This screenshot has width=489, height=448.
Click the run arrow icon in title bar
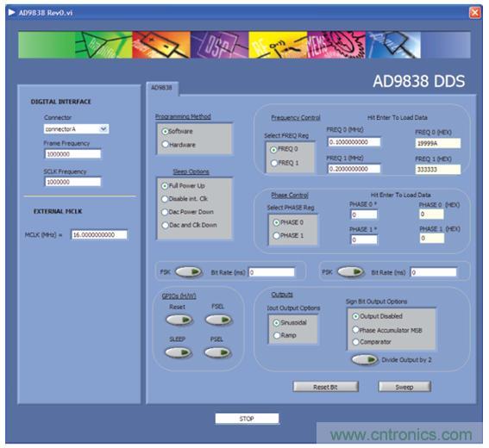(x=11, y=12)
